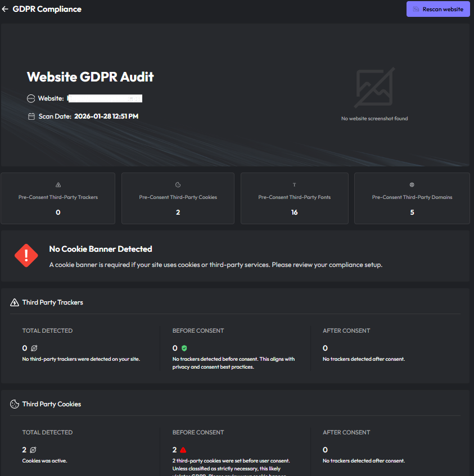Click the red warning triangle under cookies Before Consent
This screenshot has width=474, height=476.
pos(183,450)
